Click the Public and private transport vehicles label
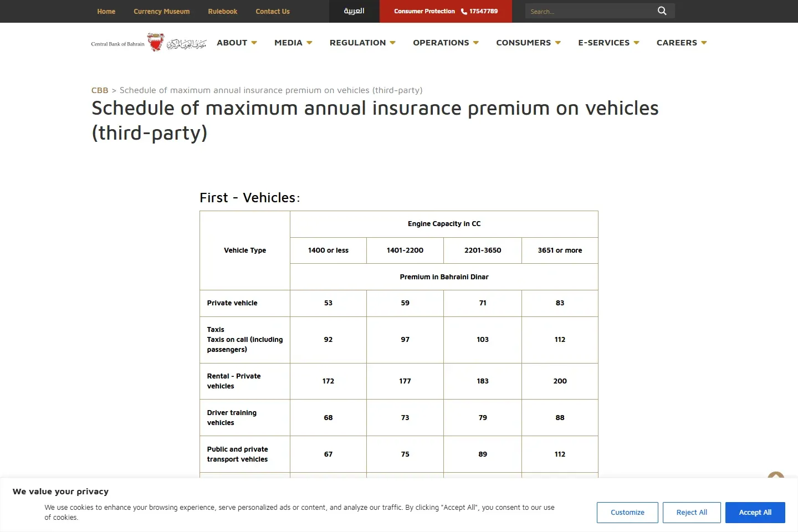This screenshot has width=798, height=532. (237, 454)
